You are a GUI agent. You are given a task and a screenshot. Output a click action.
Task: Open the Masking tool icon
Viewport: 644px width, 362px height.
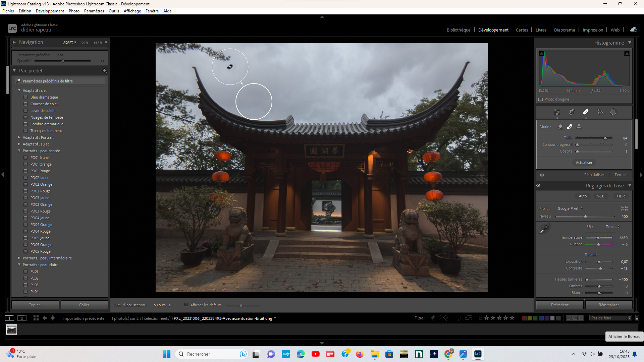pyautogui.click(x=613, y=112)
